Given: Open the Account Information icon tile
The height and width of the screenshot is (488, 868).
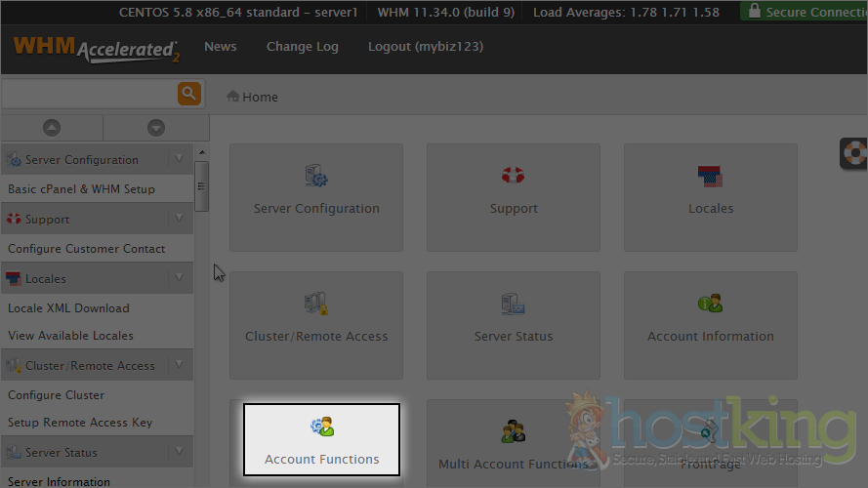Looking at the screenshot, I should tap(710, 324).
